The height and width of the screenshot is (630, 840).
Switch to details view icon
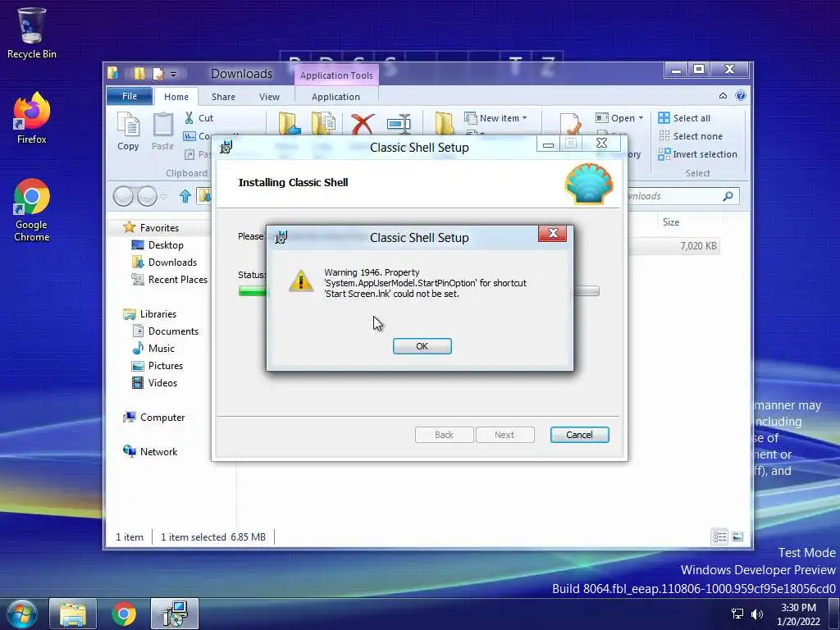pos(719,536)
